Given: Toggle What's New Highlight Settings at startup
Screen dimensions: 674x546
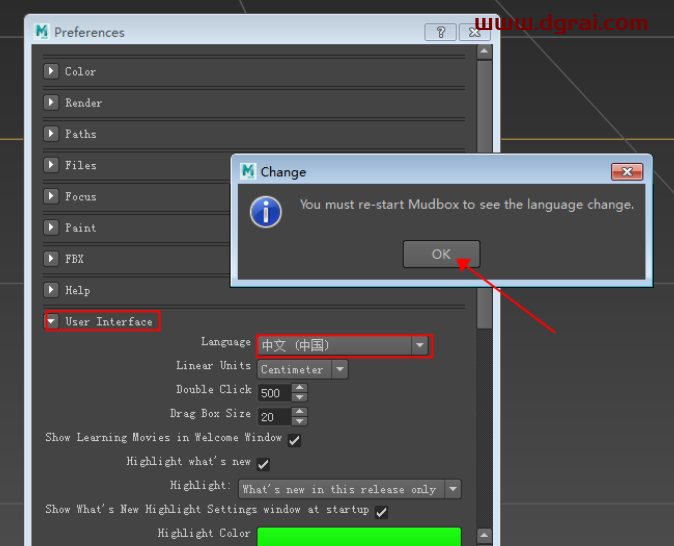Looking at the screenshot, I should click(381, 512).
